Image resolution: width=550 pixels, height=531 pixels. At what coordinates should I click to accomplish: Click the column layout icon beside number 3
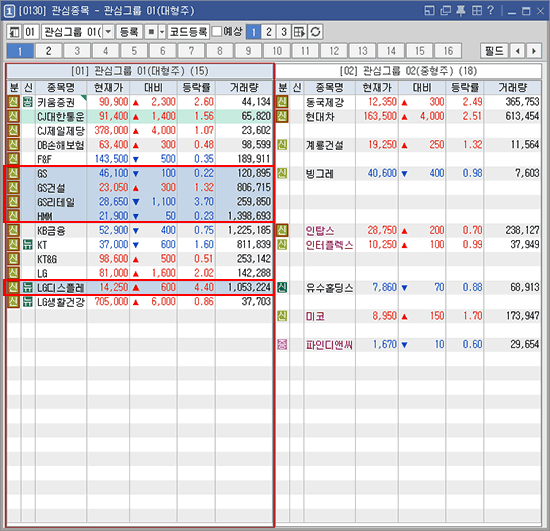[x=299, y=32]
